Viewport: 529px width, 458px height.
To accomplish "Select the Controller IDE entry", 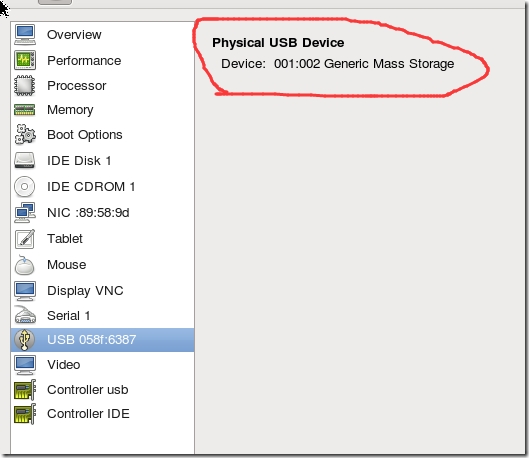I will tap(102, 414).
